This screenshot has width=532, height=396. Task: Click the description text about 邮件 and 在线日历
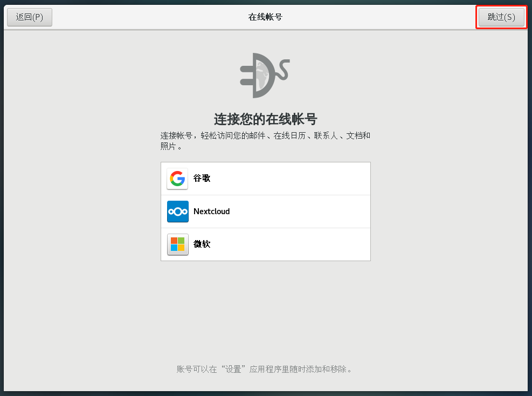[265, 135]
